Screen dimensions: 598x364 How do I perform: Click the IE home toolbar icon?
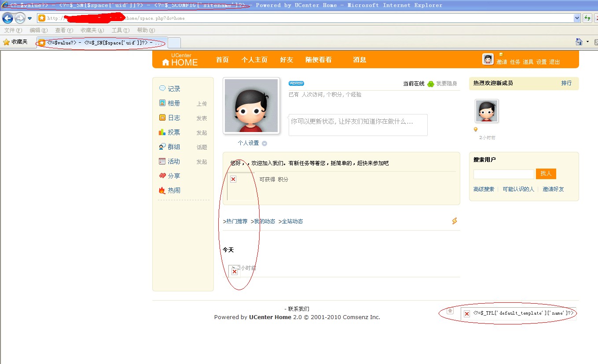click(579, 42)
